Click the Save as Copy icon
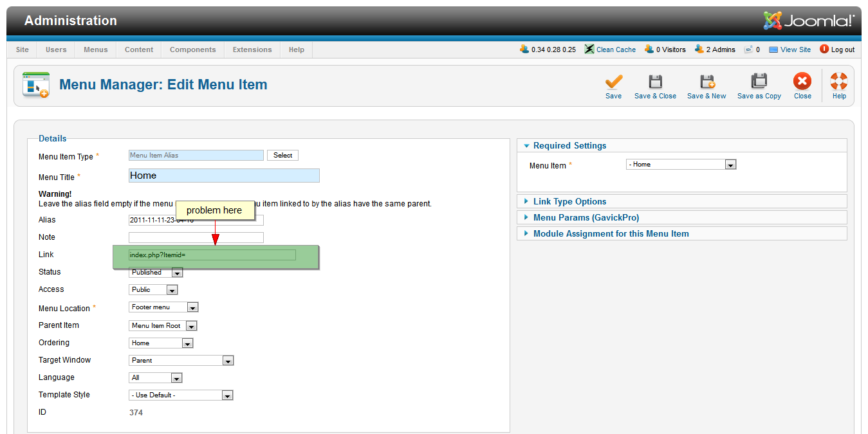868x434 pixels. tap(759, 82)
